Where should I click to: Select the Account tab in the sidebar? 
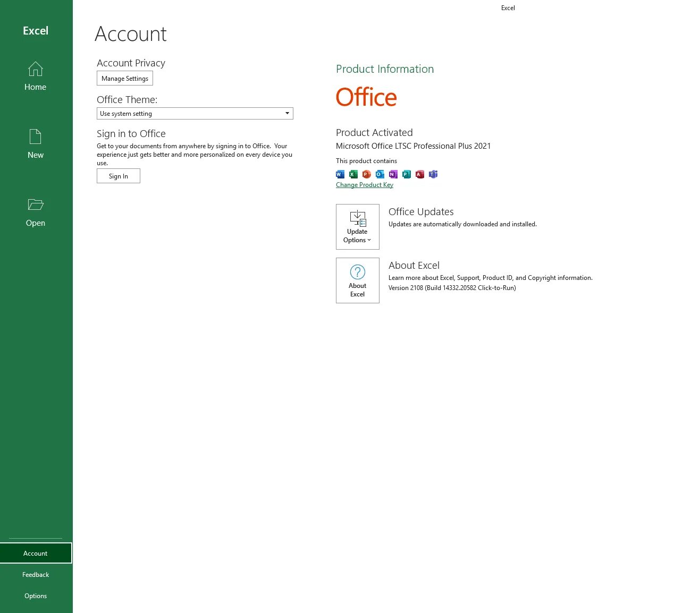coord(36,553)
